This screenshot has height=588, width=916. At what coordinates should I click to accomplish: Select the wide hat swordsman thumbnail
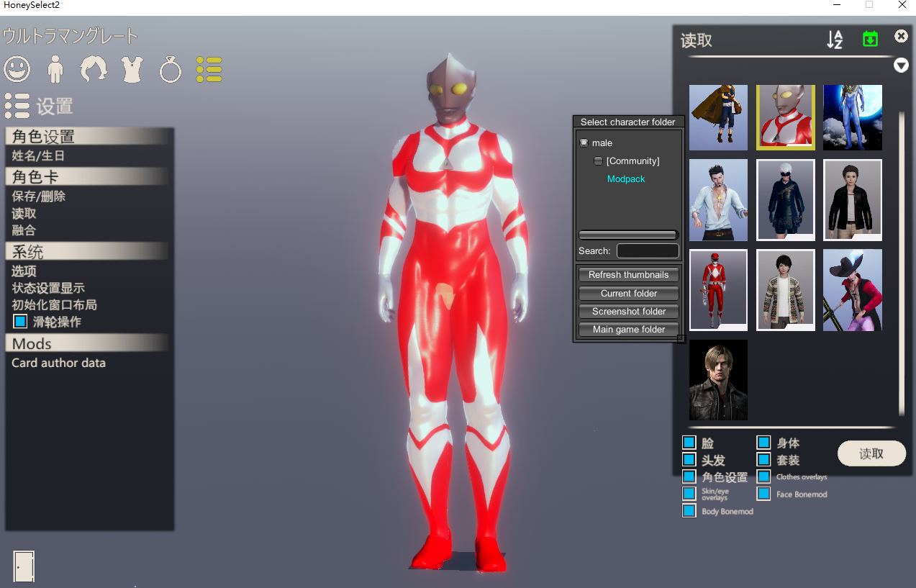pyautogui.click(x=853, y=290)
